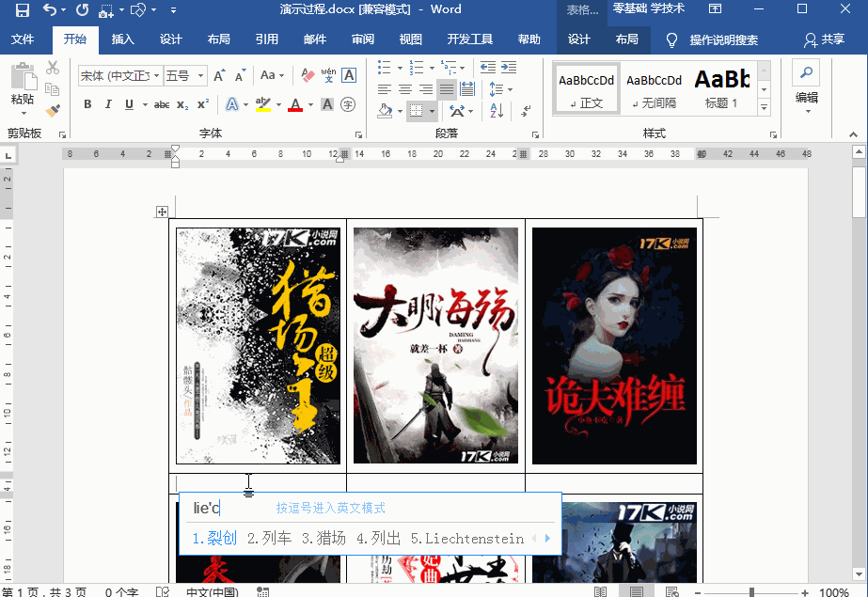Image resolution: width=868 pixels, height=597 pixels.
Task: Switch to the 审阅 tab
Action: coord(363,39)
